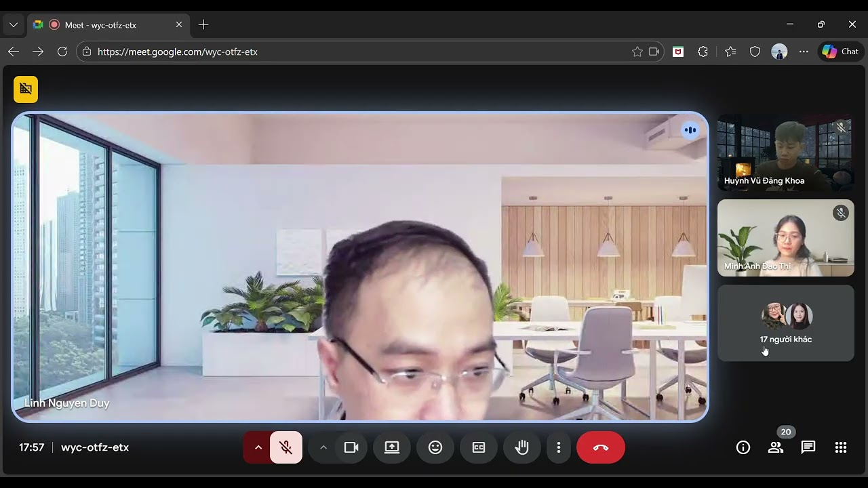Open the activities grid icon

841,447
